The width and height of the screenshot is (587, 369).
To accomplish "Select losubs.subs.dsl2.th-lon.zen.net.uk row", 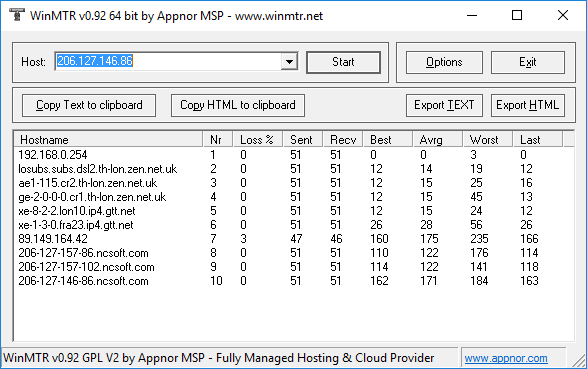I will (x=294, y=169).
